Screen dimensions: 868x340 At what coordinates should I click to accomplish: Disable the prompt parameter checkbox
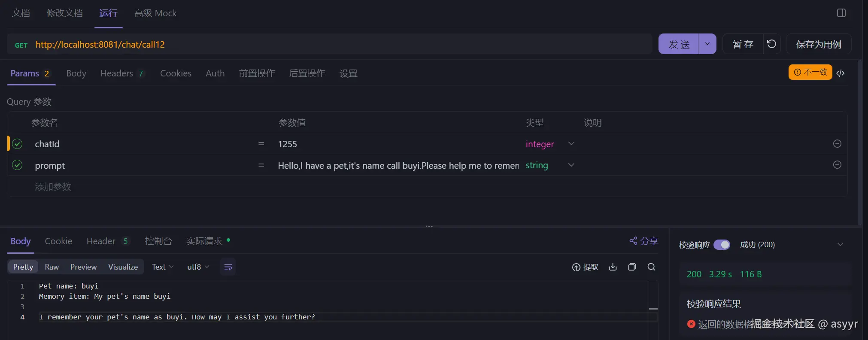(17, 165)
